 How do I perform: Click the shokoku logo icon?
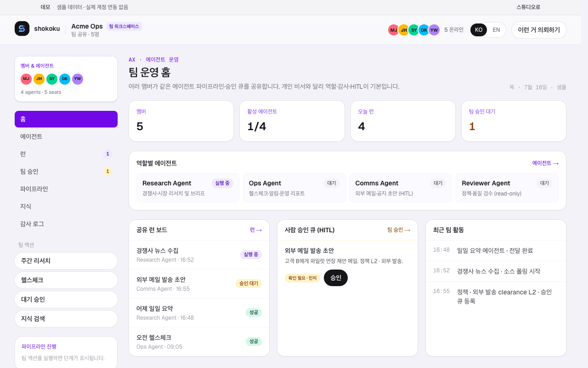(22, 29)
